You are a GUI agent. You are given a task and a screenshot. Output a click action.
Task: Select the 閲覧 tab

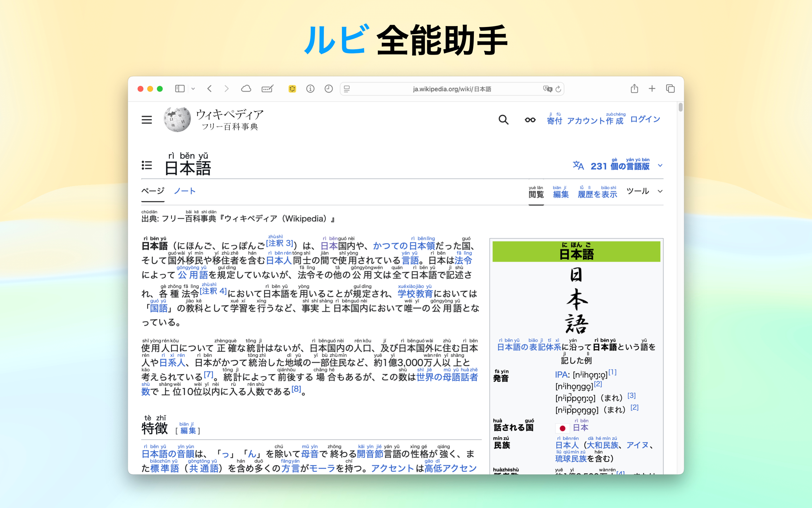point(536,194)
